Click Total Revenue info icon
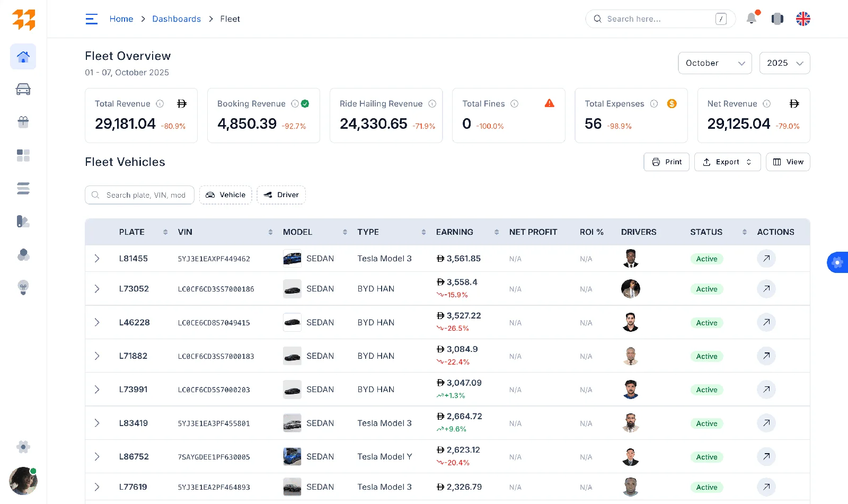The height and width of the screenshot is (504, 848). click(x=160, y=104)
